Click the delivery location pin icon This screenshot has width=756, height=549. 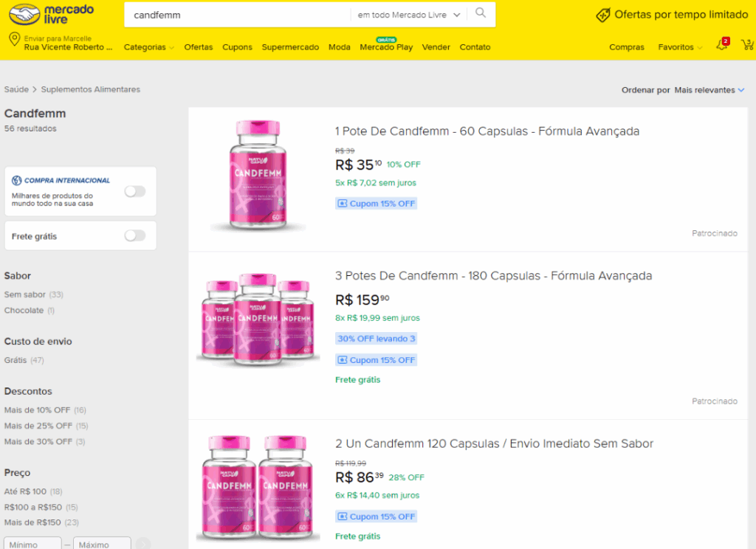point(15,39)
